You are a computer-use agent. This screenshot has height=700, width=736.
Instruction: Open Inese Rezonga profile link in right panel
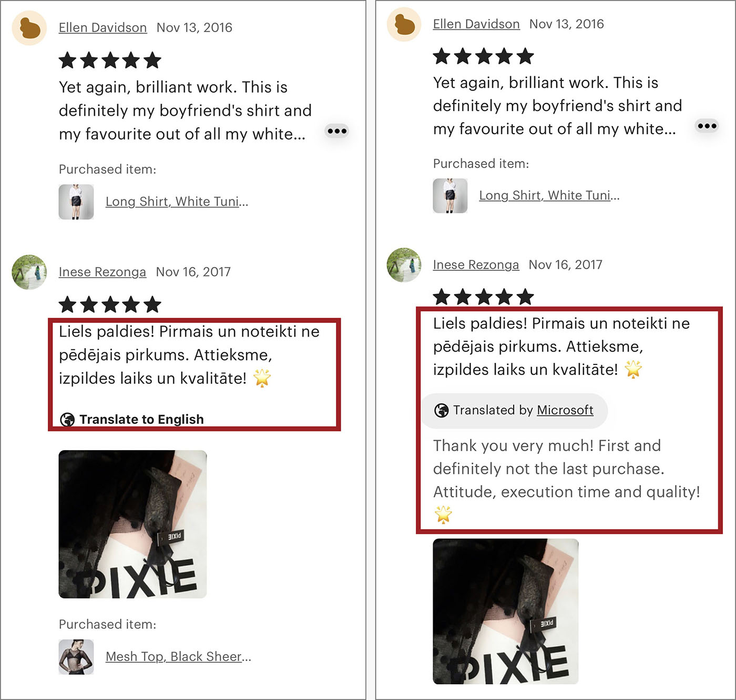476,265
